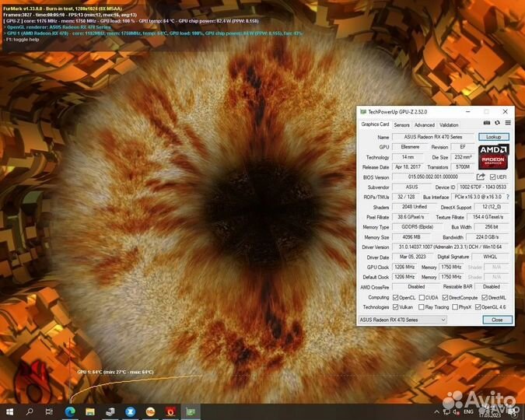Toggle the Vulkan checkbox
525x420 pixels.
[x=395, y=307]
